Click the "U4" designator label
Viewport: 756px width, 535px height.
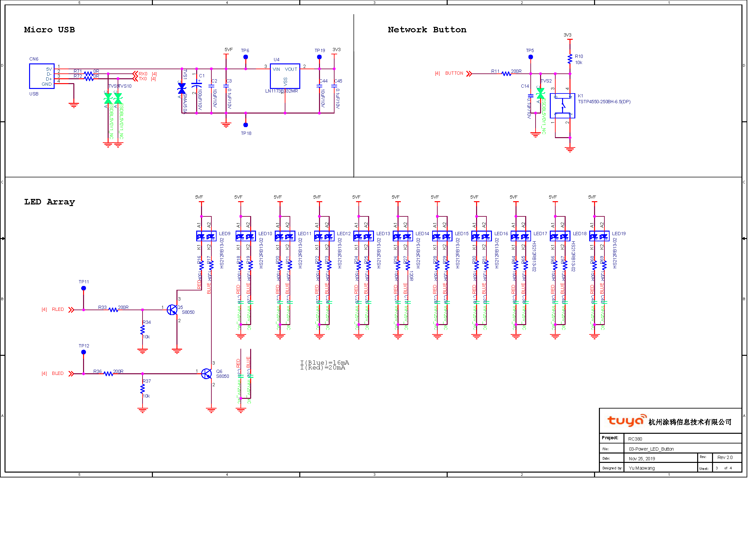[277, 60]
